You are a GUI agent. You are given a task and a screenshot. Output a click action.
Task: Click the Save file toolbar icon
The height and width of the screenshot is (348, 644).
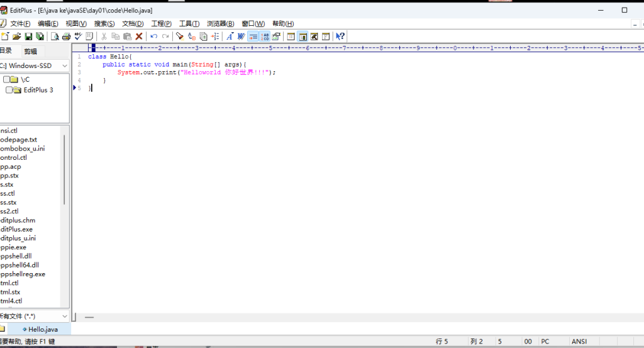click(28, 36)
